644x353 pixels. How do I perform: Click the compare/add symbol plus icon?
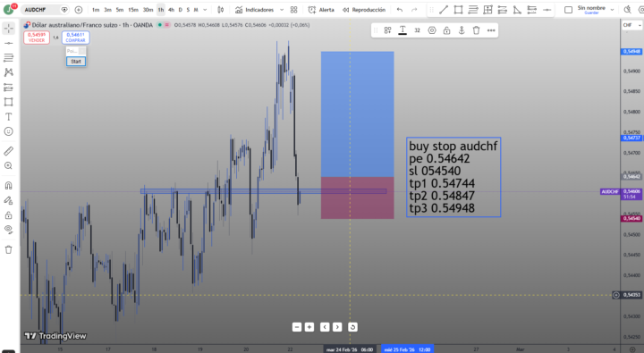79,10
